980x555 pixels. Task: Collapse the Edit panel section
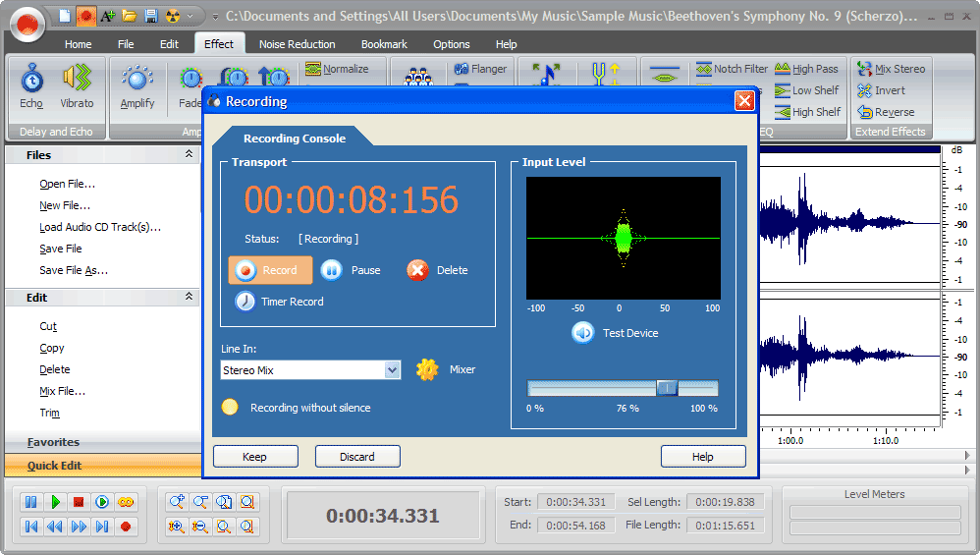click(x=189, y=297)
